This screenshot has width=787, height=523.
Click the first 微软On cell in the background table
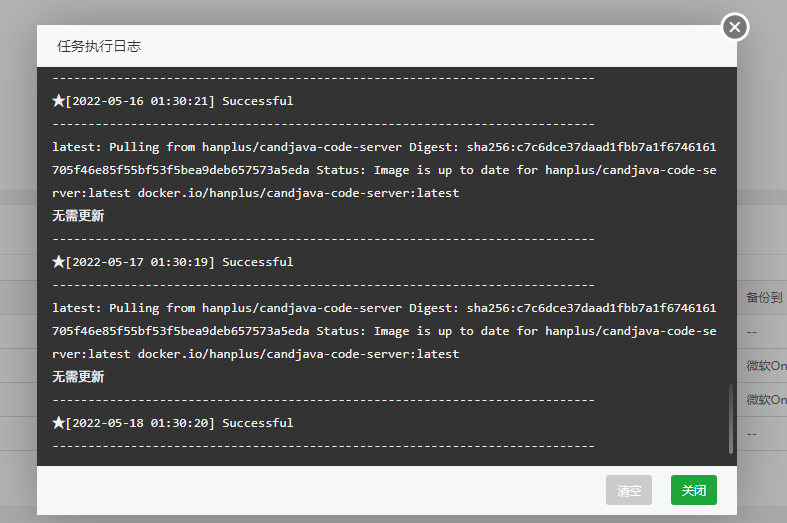click(766, 366)
